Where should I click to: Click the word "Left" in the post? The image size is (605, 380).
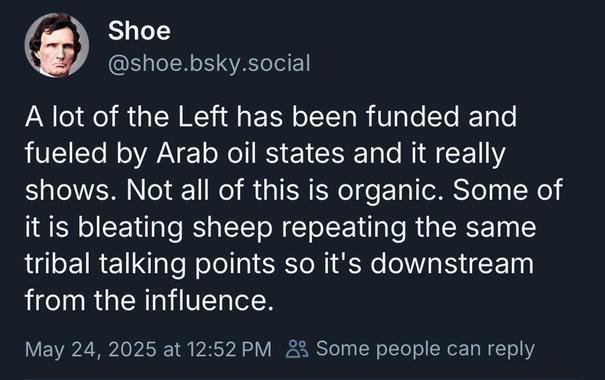[x=203, y=117]
